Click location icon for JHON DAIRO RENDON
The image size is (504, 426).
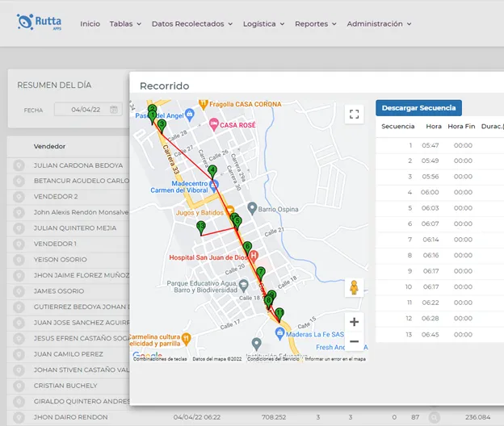coord(19,417)
